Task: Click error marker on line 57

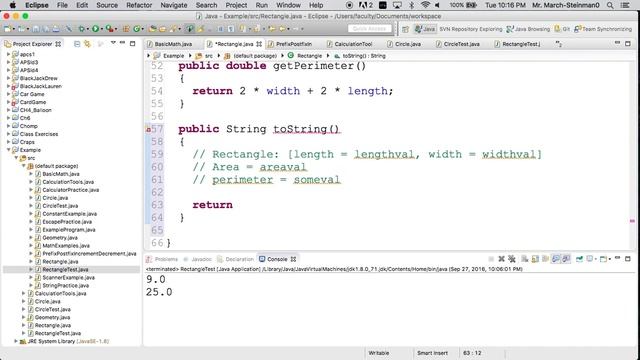Action: [x=149, y=129]
